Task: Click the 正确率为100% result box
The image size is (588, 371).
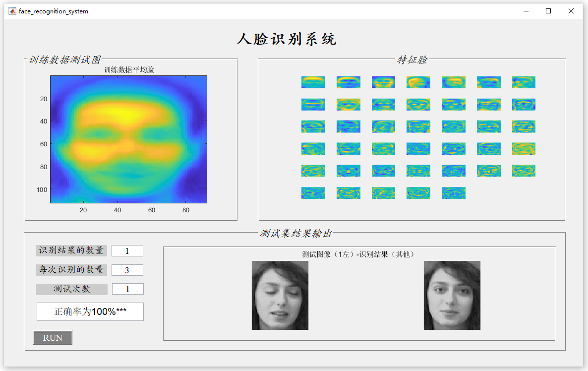Action: (90, 312)
